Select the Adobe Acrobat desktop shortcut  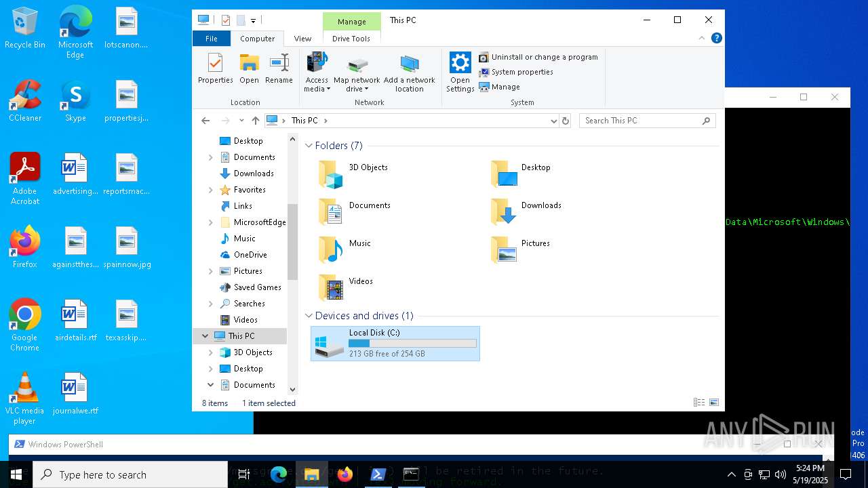click(25, 179)
